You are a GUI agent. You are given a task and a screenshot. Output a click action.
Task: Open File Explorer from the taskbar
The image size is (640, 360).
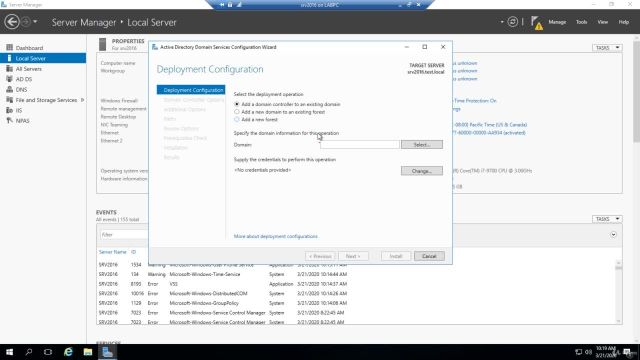(x=88, y=352)
